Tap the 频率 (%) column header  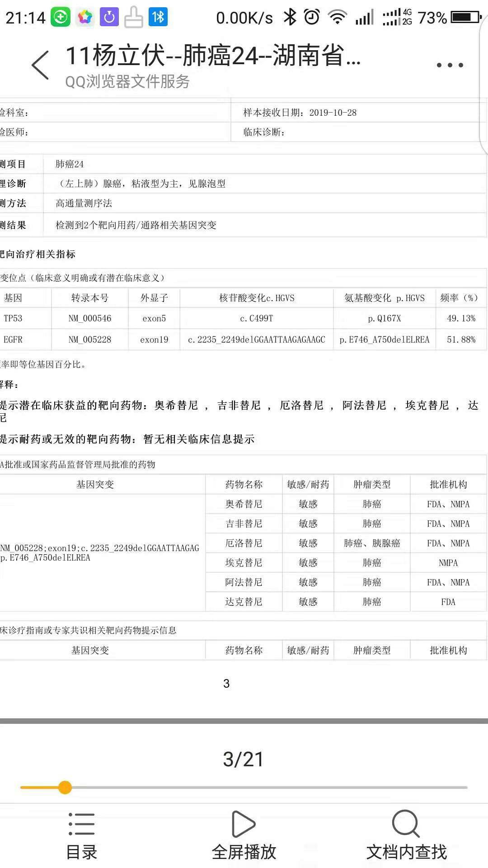pyautogui.click(x=459, y=298)
